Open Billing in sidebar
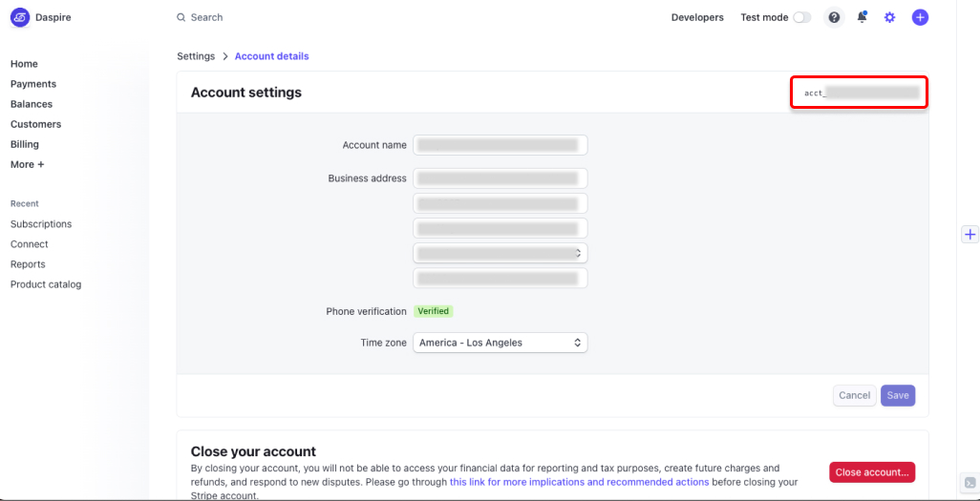Image resolution: width=980 pixels, height=501 pixels. click(25, 144)
